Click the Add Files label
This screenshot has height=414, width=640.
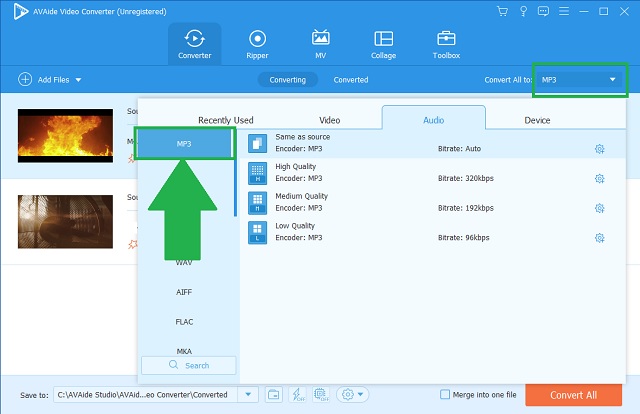[x=53, y=80]
